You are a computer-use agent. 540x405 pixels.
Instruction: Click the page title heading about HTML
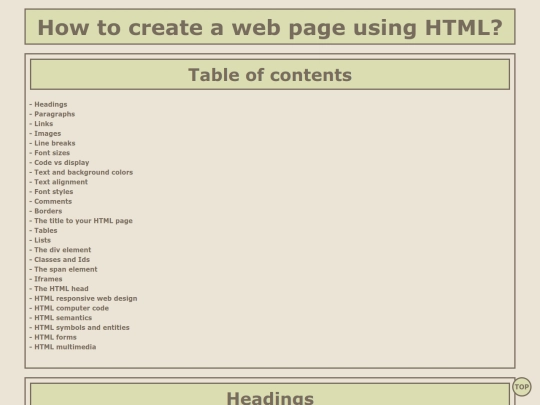pos(270,27)
